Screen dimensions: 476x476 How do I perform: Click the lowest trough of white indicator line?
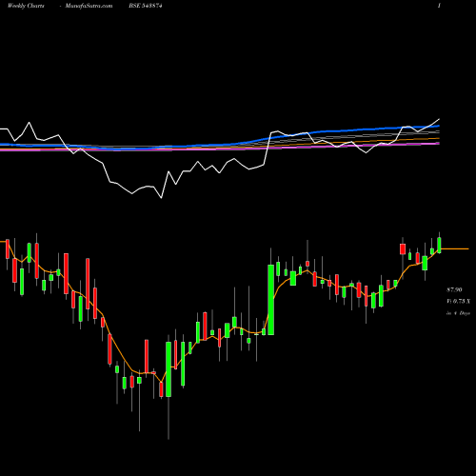tap(161, 198)
